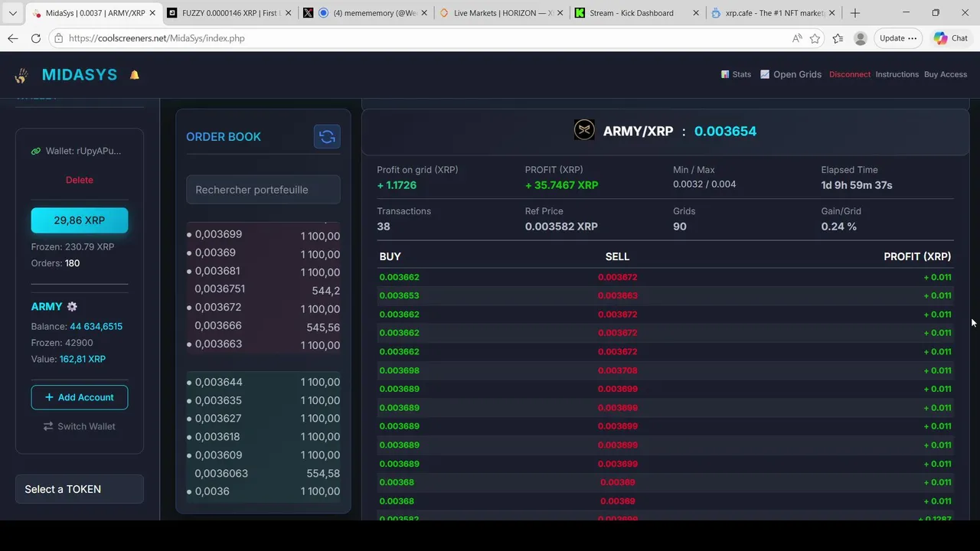Switch to mememcalled X tab

click(x=366, y=13)
